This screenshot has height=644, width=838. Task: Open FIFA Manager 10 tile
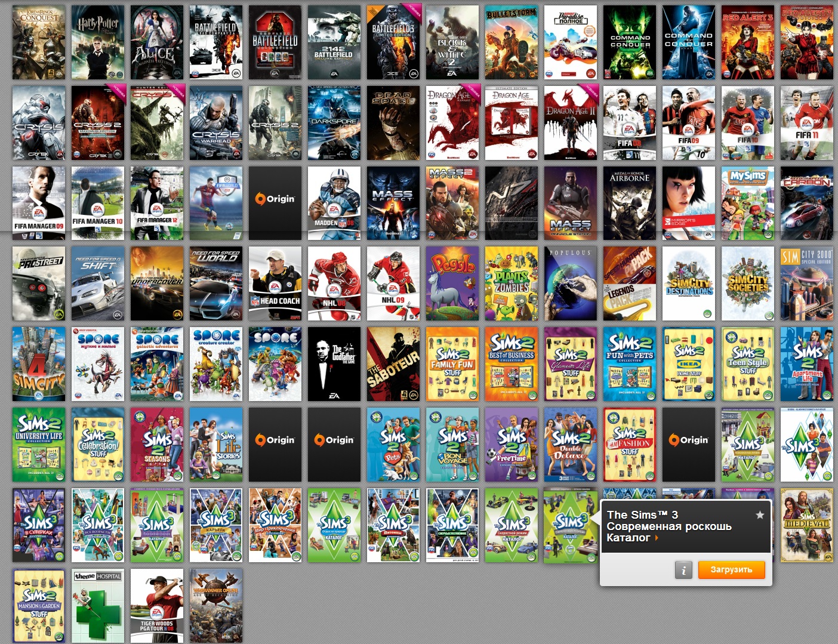(x=98, y=203)
